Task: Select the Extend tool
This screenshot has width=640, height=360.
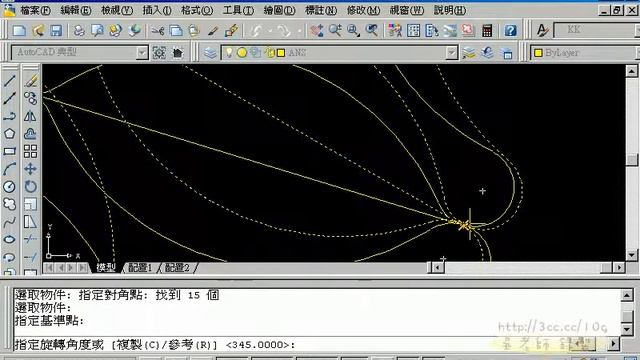Action: [31, 257]
